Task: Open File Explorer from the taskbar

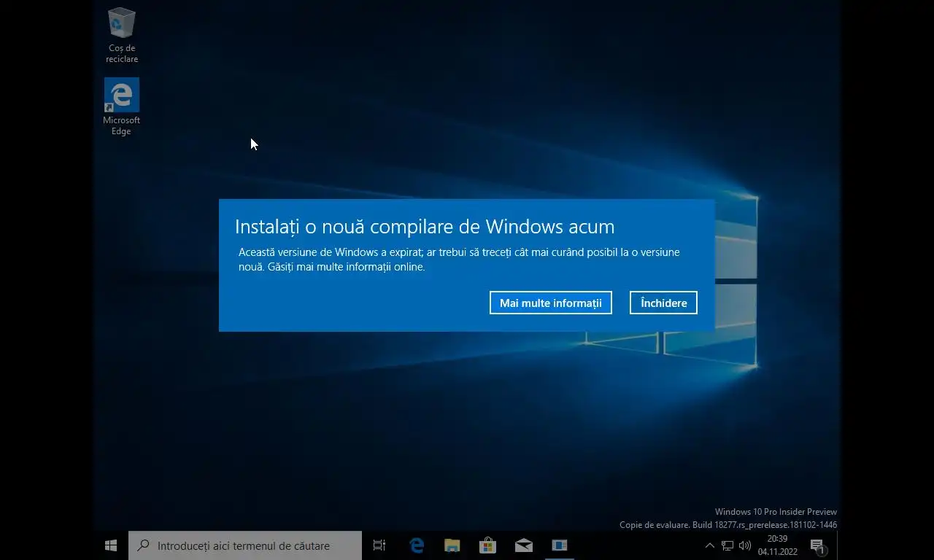Action: 452,545
